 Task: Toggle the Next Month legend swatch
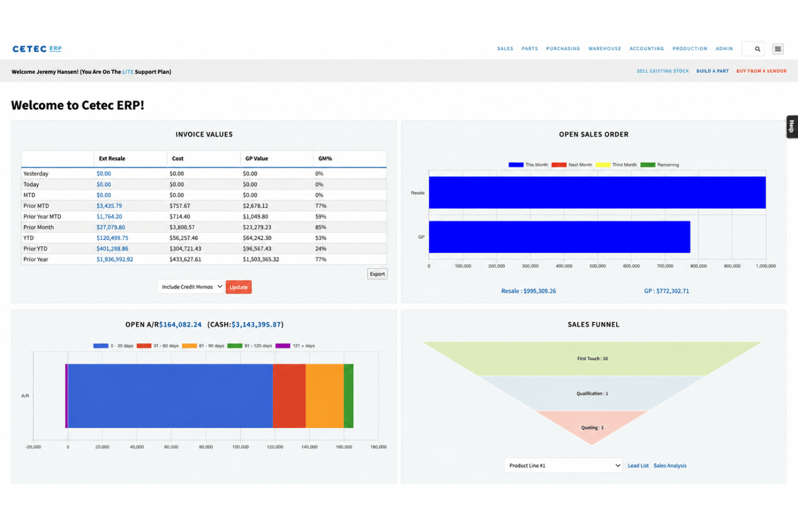coord(559,165)
